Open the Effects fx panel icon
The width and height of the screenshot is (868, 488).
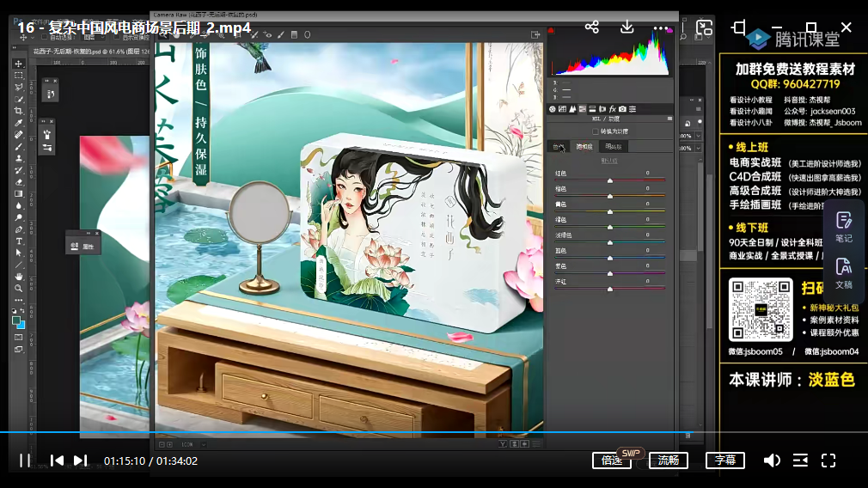tap(612, 109)
